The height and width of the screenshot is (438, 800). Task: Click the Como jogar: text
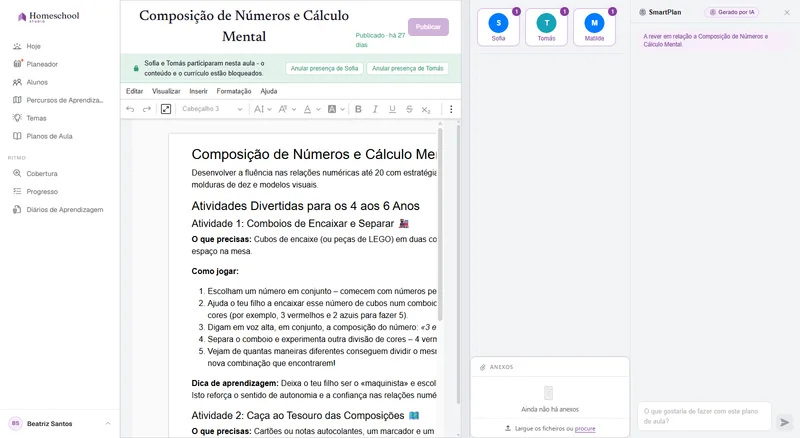click(215, 271)
